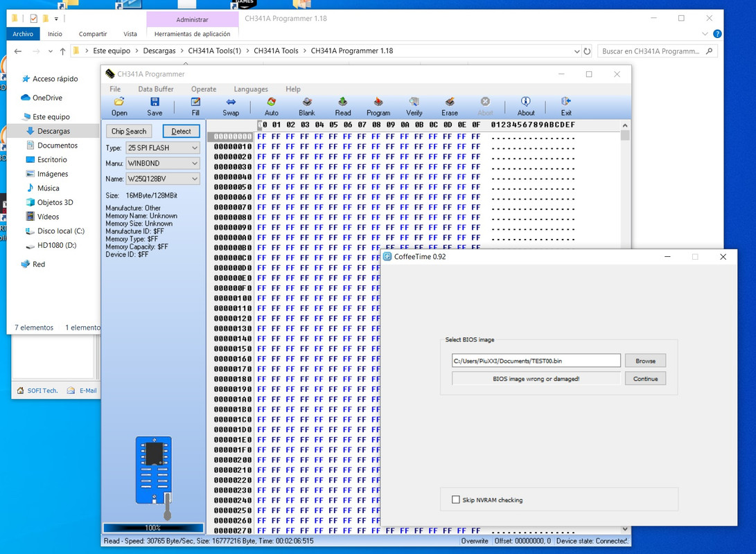
Task: Click the Open toolbar icon in CH341A Programmer
Action: coord(119,107)
